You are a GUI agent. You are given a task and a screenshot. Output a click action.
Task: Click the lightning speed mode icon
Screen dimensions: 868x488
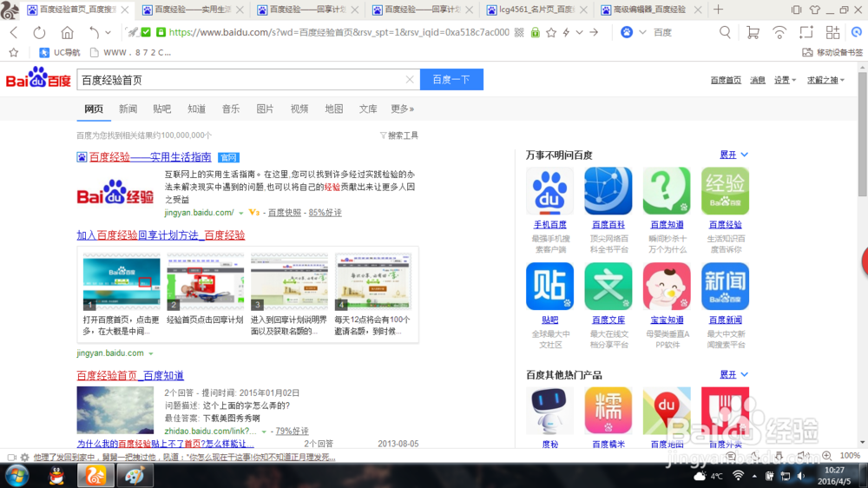[x=566, y=33]
